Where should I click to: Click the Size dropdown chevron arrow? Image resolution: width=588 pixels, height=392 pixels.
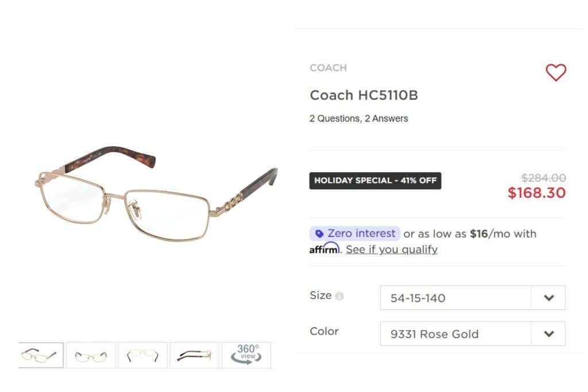pyautogui.click(x=548, y=297)
